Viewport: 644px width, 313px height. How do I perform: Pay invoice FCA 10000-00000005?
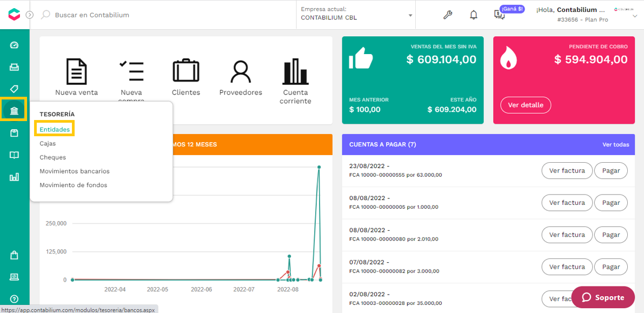(610, 203)
